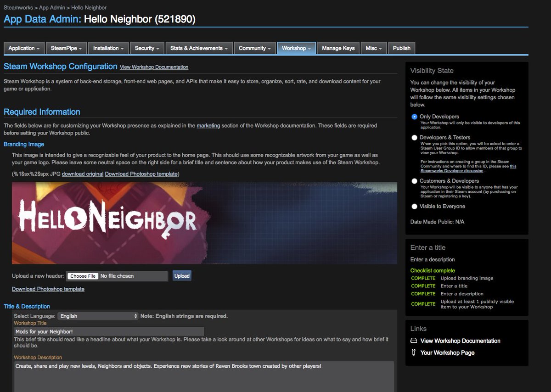Open the Stats & Achievements dropdown

199,48
